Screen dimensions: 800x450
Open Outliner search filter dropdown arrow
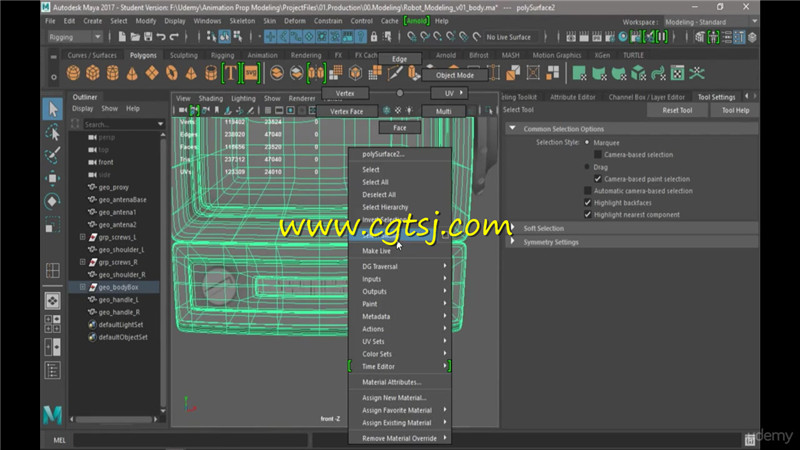(161, 124)
